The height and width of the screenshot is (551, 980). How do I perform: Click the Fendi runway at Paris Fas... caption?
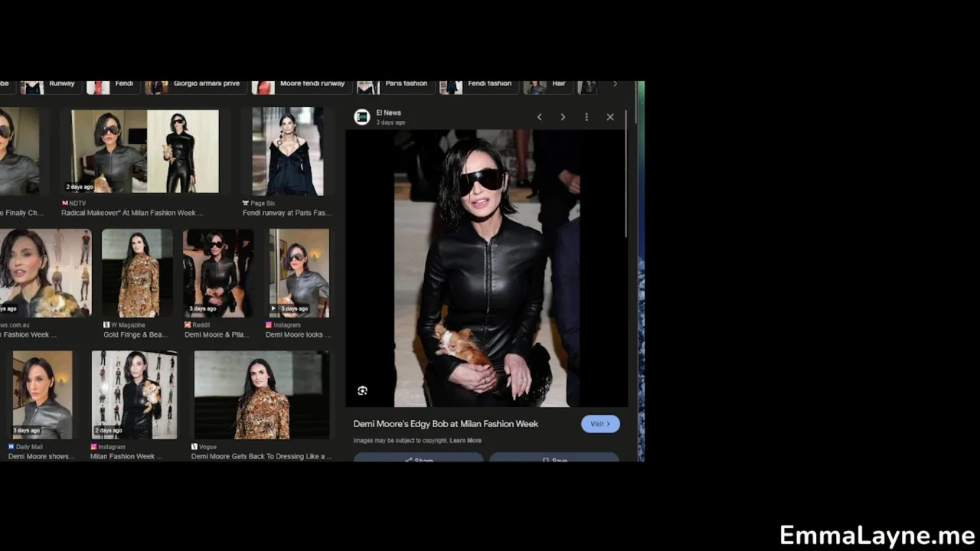point(286,213)
